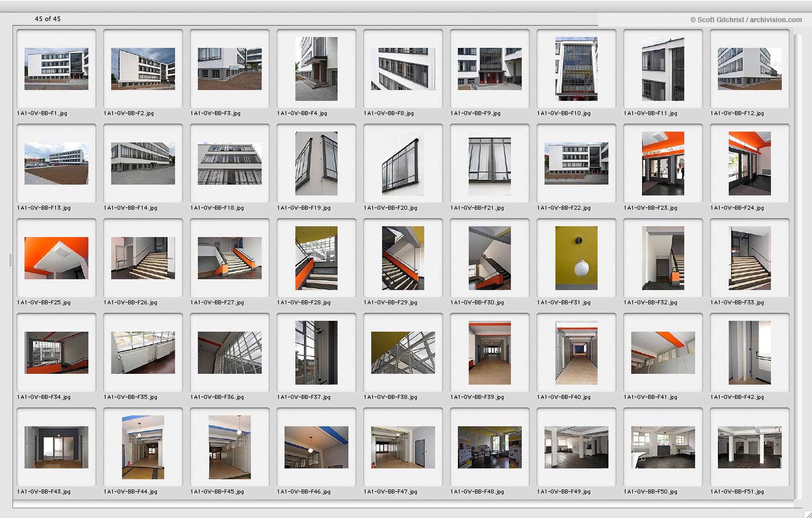Select 1A1-GW-BB-F11.jpg window photo
The width and height of the screenshot is (812, 518).
[x=663, y=69]
